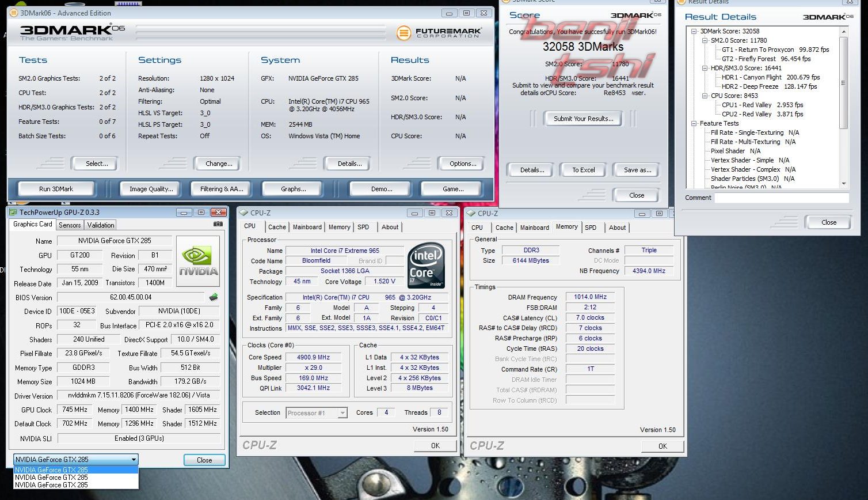This screenshot has width=868, height=500.
Task: Click Result Details scrollbar thumb
Action: coord(844,82)
